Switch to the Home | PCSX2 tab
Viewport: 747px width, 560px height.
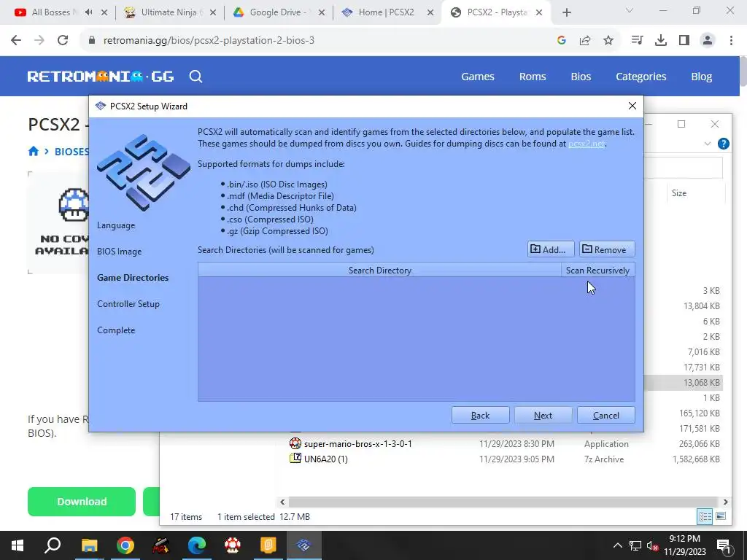coord(387,12)
